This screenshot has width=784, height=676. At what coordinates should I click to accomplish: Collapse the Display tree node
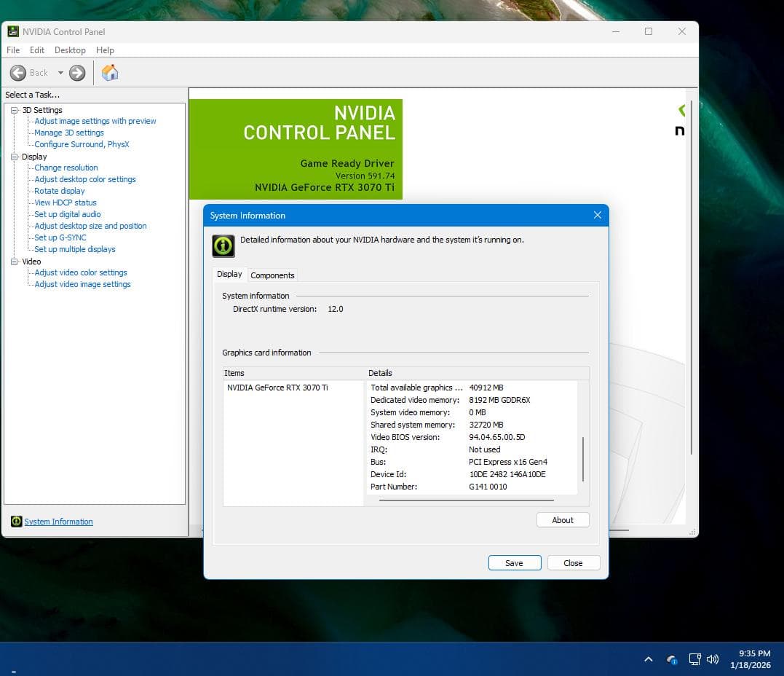14,157
